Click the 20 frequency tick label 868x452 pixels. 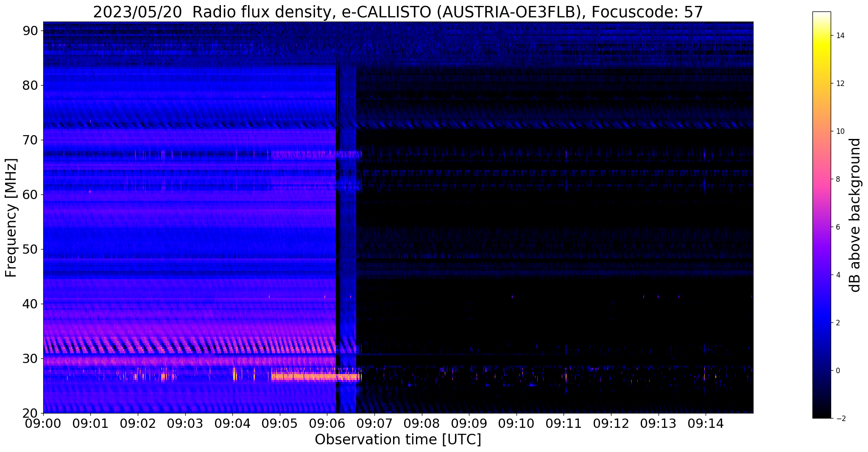click(x=31, y=413)
